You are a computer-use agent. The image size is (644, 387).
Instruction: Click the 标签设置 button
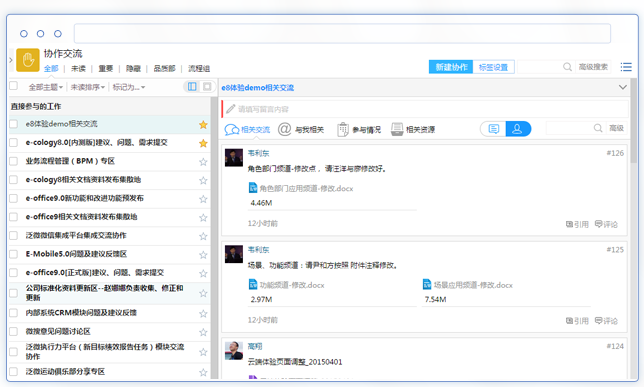(494, 67)
